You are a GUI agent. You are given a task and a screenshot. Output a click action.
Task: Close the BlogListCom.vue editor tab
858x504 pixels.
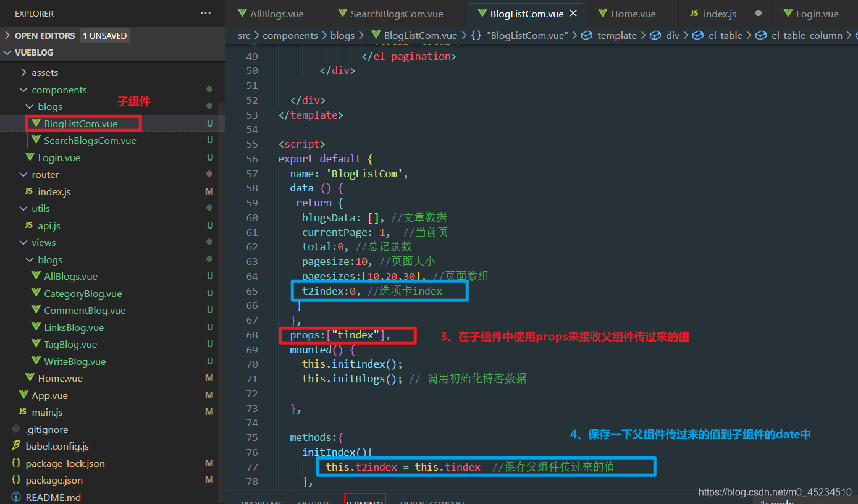573,13
